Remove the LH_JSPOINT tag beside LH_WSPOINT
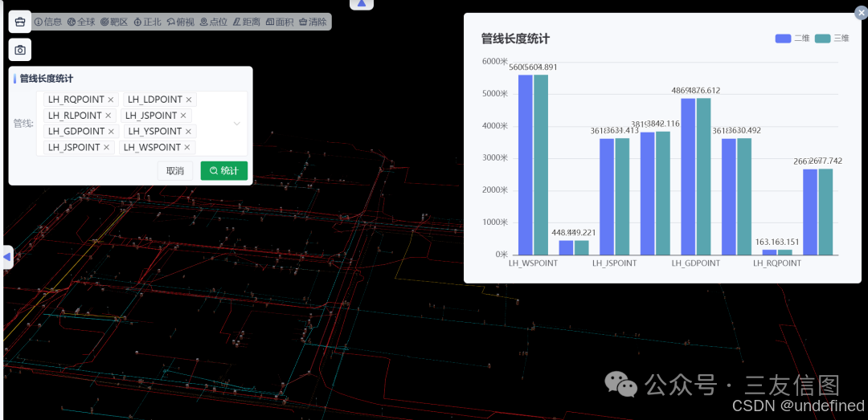The image size is (868, 420). [x=107, y=148]
